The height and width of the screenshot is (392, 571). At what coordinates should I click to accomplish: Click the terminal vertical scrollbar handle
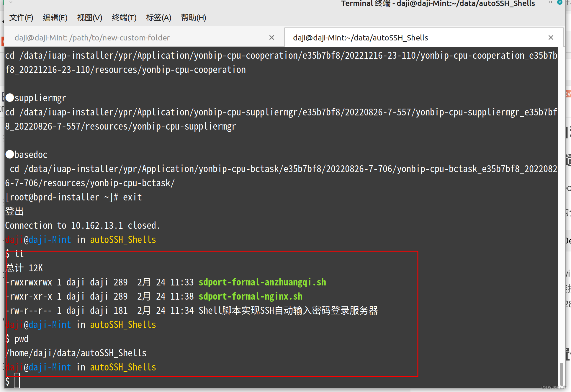point(561,374)
